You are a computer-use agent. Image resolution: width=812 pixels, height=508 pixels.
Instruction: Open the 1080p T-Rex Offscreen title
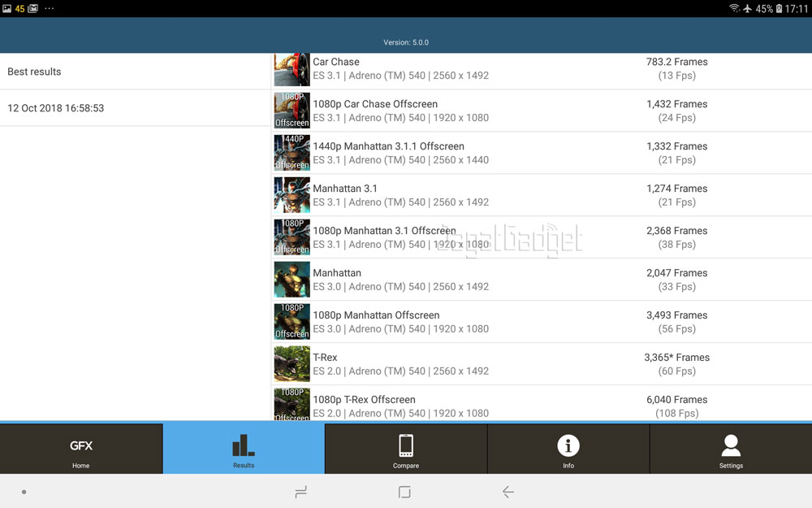[x=364, y=400]
